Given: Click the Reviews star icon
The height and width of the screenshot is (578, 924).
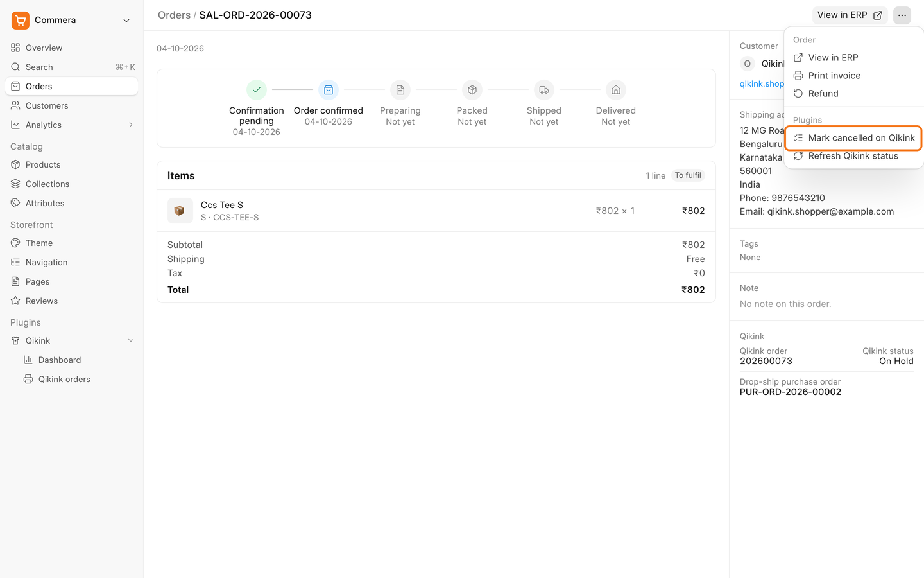Looking at the screenshot, I should tap(15, 301).
